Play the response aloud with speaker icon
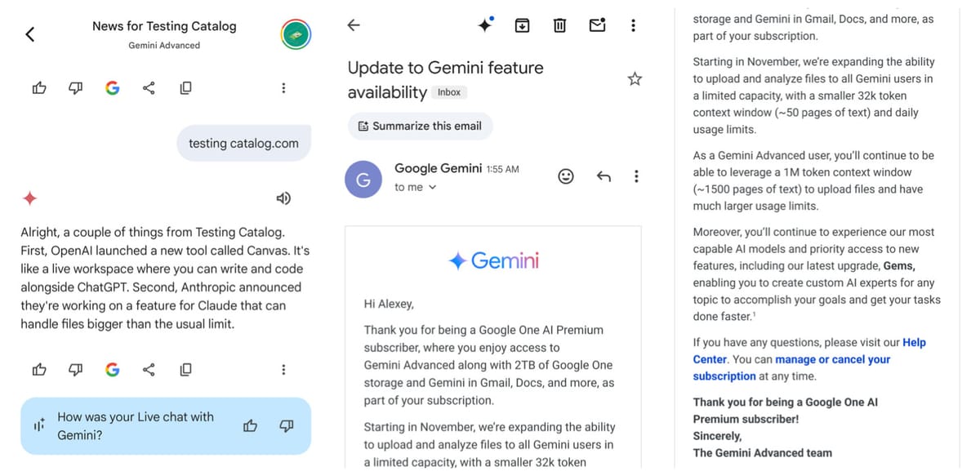Viewport: 980px width, 476px height. pos(283,198)
